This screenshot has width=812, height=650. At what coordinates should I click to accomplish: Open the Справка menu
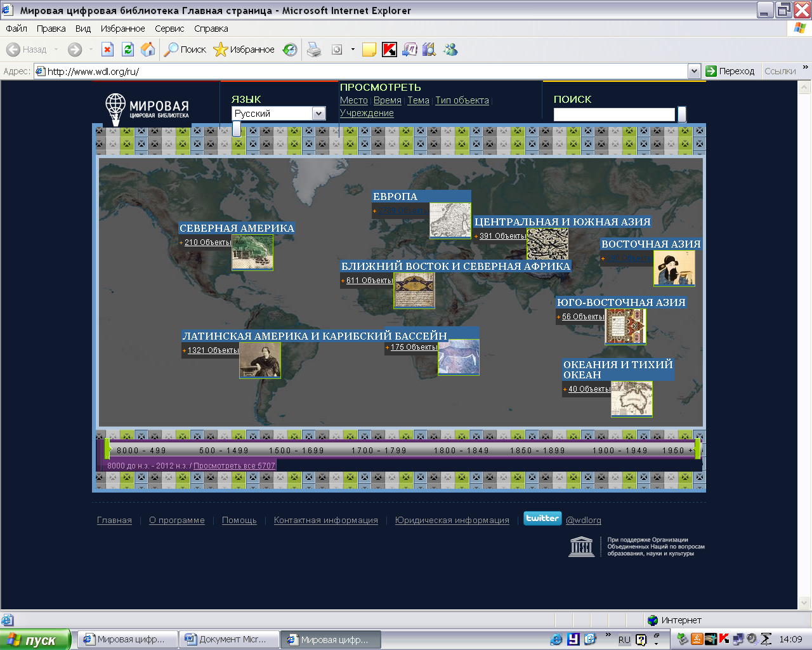click(x=211, y=29)
